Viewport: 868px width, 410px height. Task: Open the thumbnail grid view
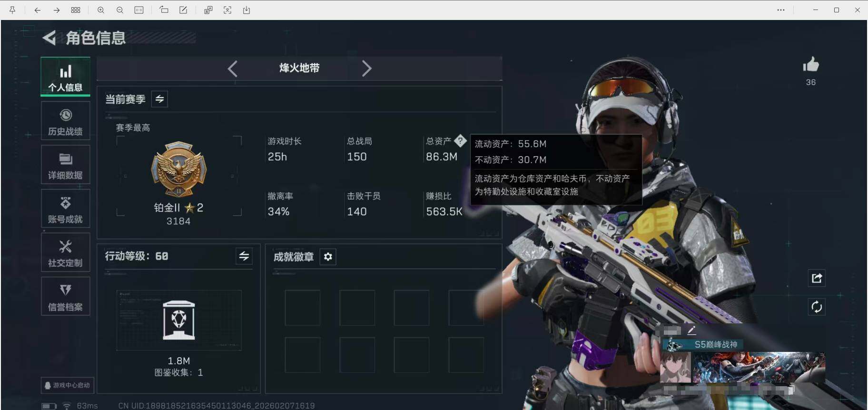(x=76, y=10)
